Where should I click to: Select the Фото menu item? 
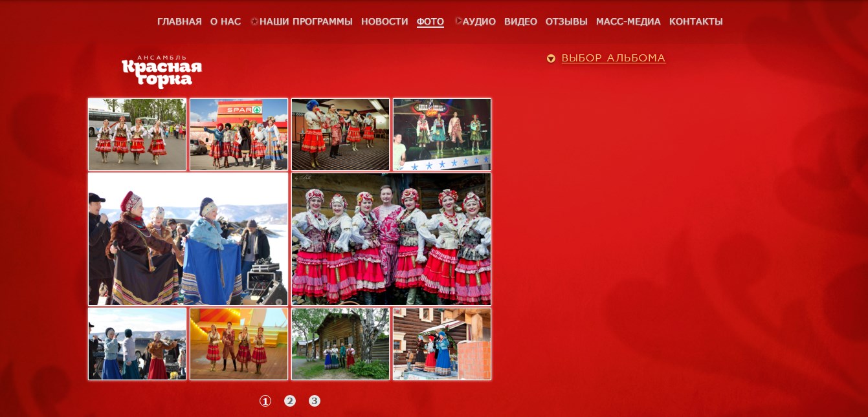[430, 21]
